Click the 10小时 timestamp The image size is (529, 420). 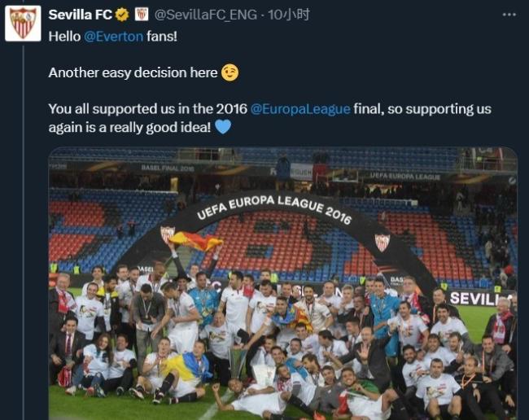(289, 15)
